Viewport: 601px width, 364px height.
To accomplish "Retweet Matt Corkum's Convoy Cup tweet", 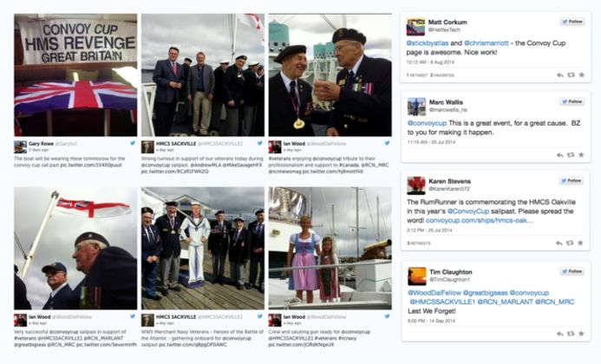I will (572, 75).
